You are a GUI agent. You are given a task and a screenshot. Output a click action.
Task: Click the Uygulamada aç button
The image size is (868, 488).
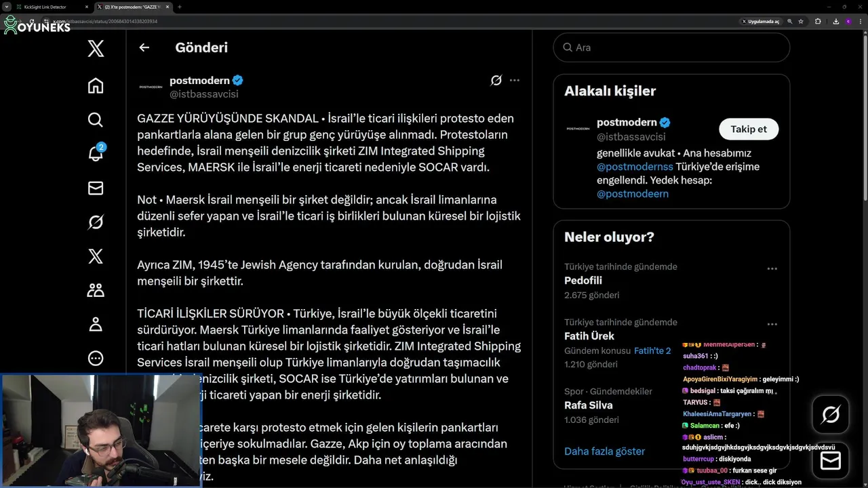click(x=760, y=22)
